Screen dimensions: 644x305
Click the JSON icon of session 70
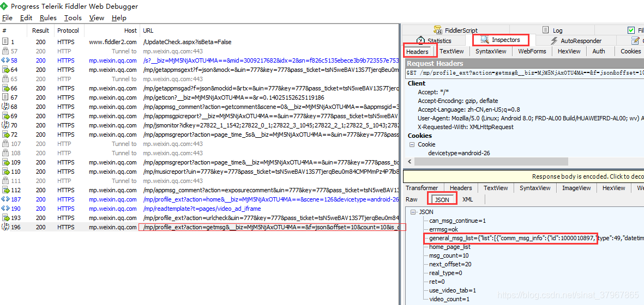(5, 125)
